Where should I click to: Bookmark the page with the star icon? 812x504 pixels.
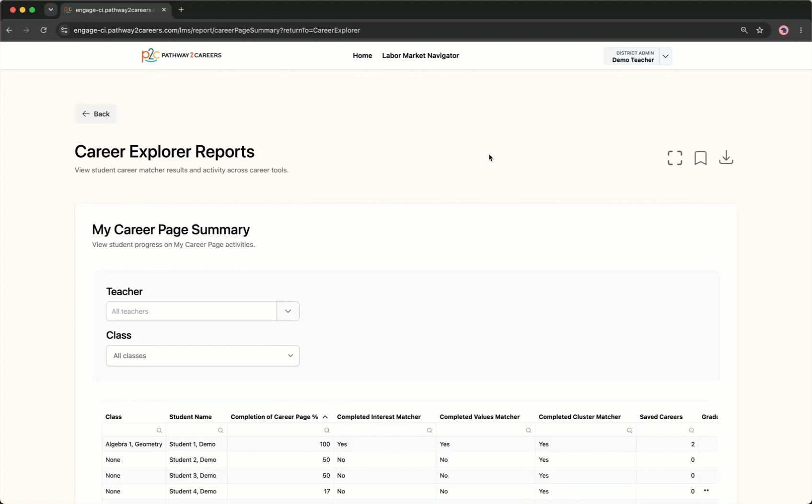click(760, 30)
